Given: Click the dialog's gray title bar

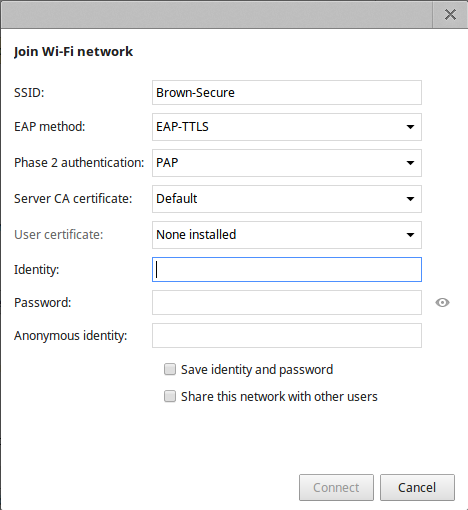Looking at the screenshot, I should pyautogui.click(x=217, y=14).
